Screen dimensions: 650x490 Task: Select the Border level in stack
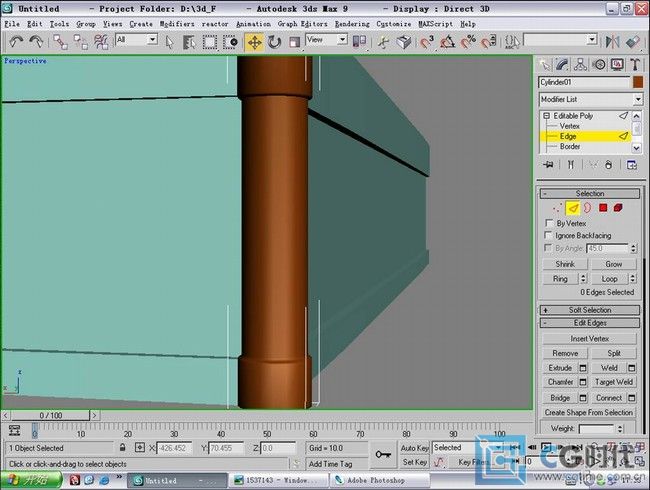point(570,146)
